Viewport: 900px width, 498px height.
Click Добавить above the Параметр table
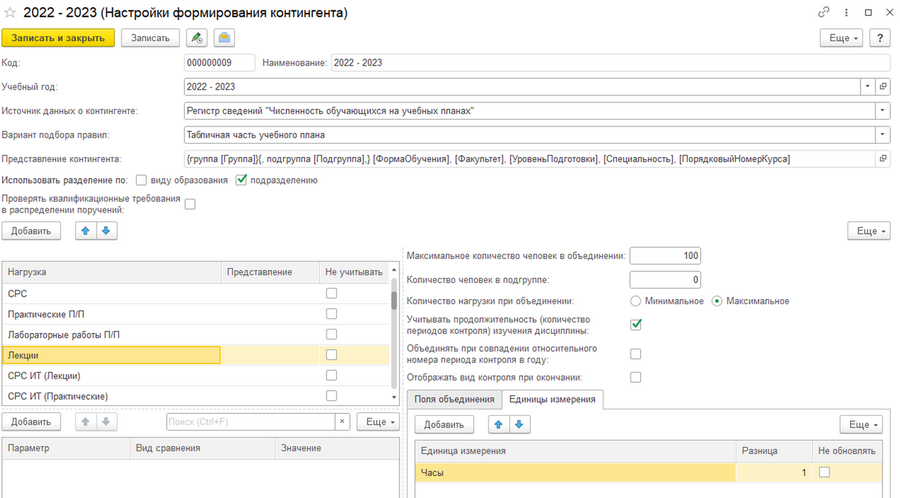(31, 422)
